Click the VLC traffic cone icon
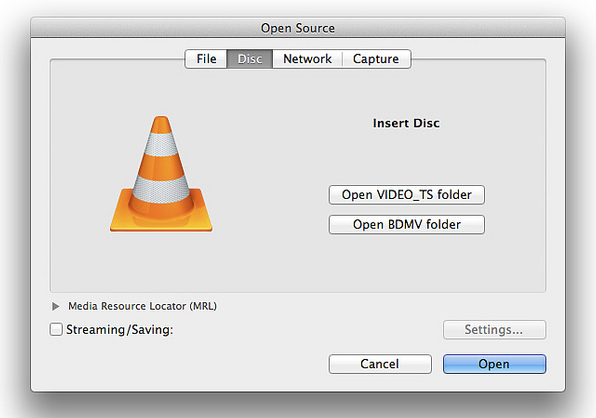 (x=161, y=174)
